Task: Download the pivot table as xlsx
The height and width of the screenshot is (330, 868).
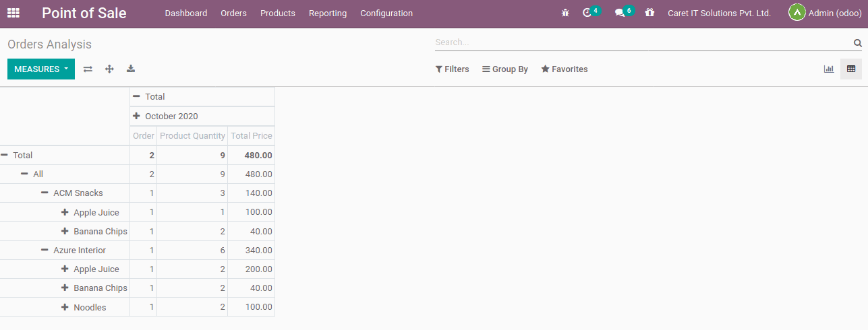Action: coord(131,69)
